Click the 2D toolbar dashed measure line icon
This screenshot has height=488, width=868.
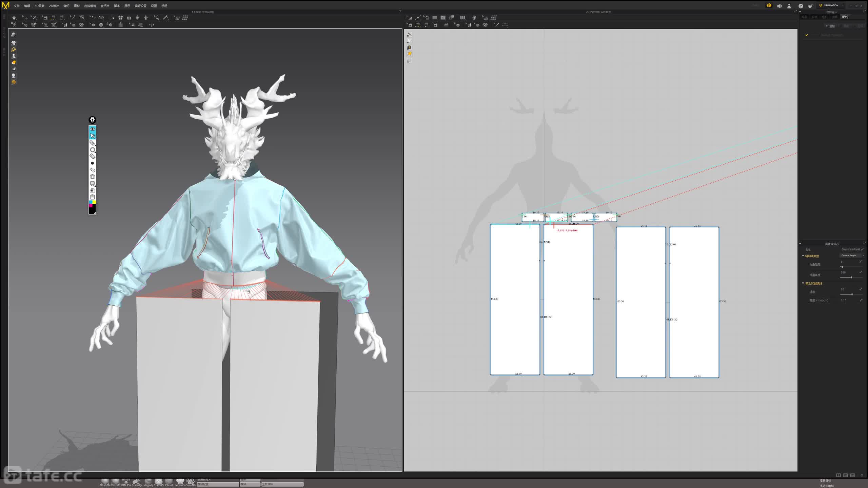pyautogui.click(x=505, y=25)
